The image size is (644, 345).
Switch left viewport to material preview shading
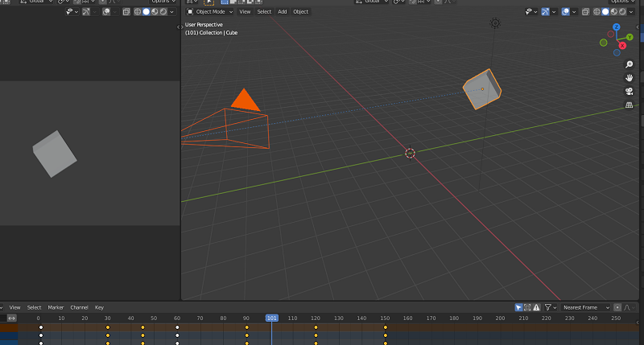coord(155,12)
